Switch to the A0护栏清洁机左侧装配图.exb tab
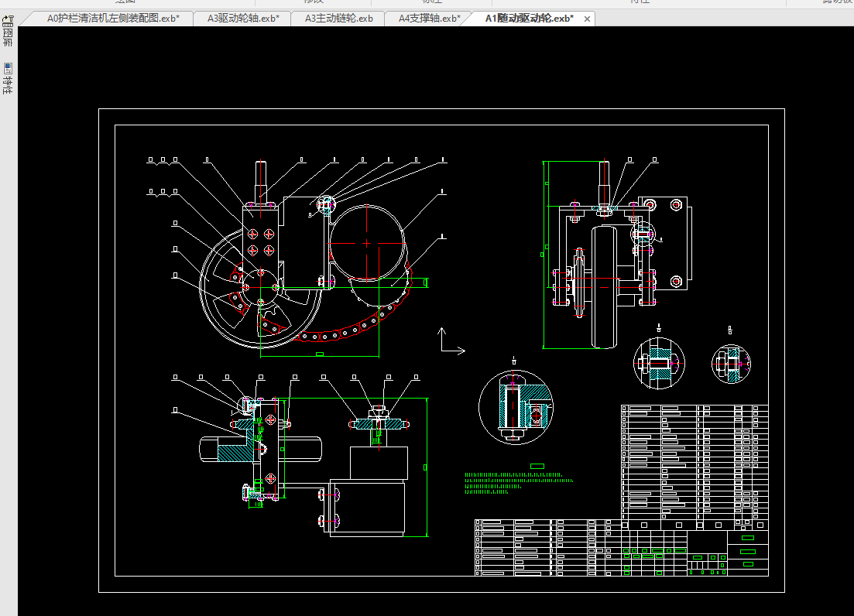Viewport: 854px width, 616px height. (113, 19)
